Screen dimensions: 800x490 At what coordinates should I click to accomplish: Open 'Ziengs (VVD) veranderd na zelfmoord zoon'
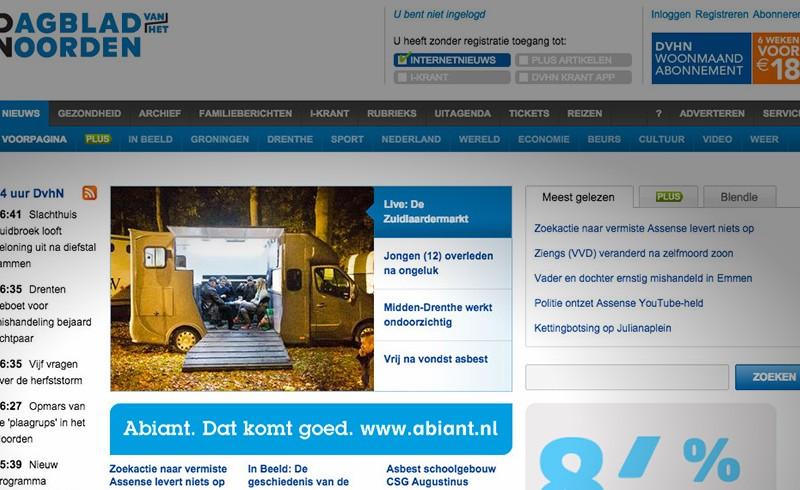(634, 253)
